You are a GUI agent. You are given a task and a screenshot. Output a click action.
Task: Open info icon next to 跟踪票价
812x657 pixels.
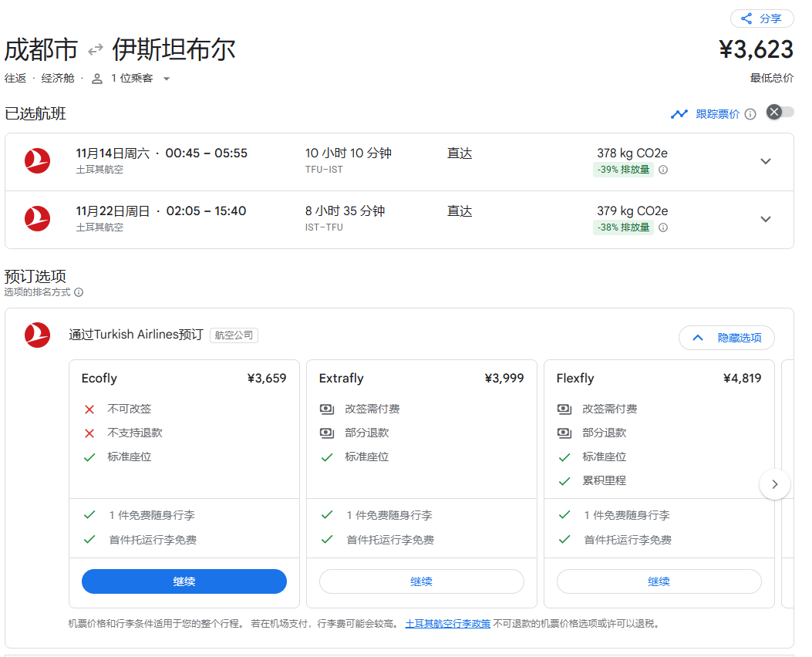click(750, 114)
